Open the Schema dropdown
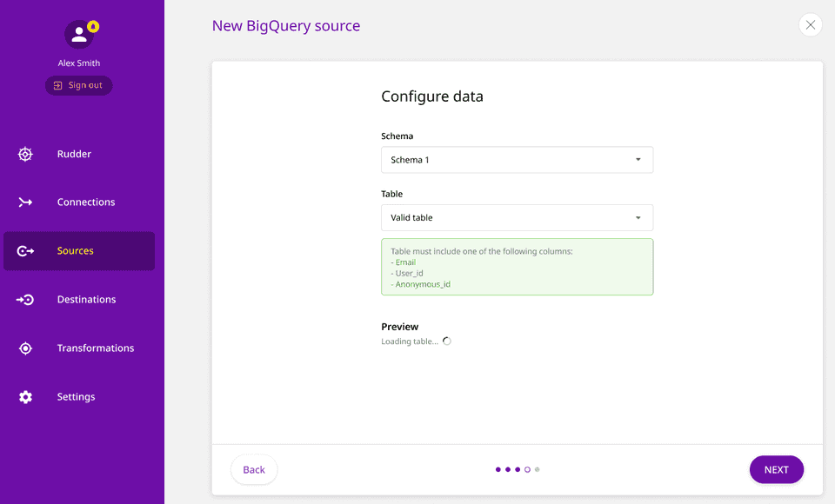Image resolution: width=835 pixels, height=504 pixels. point(517,160)
